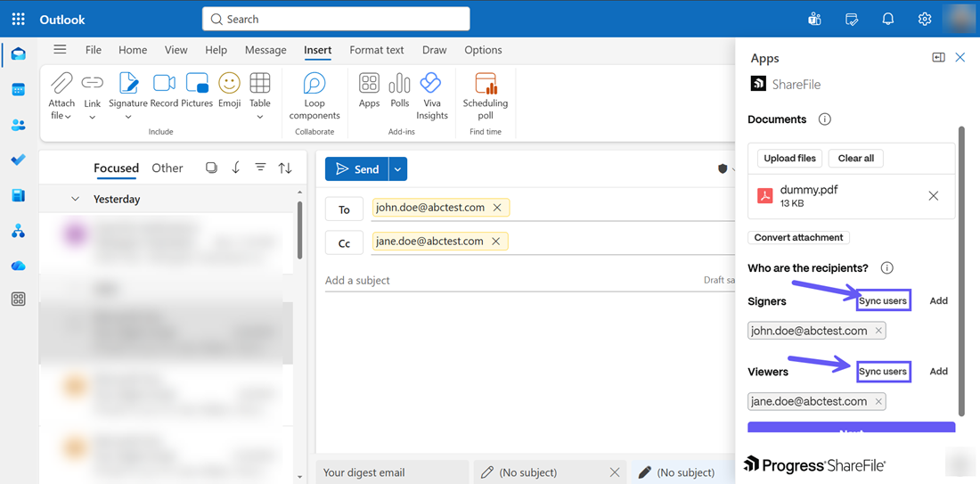Image resolution: width=980 pixels, height=484 pixels.
Task: Open the Draw tab
Action: (x=435, y=50)
